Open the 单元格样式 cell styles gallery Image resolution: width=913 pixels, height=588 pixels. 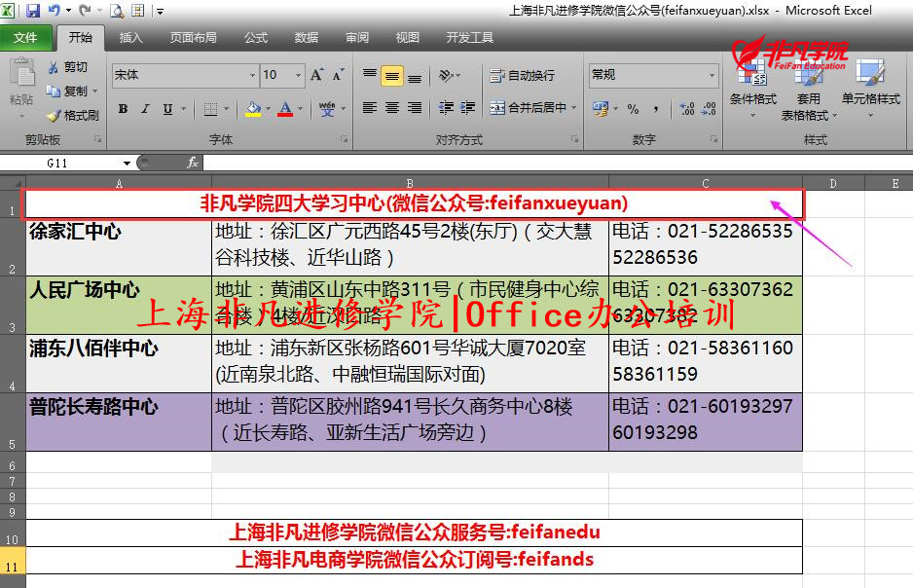coord(871,88)
